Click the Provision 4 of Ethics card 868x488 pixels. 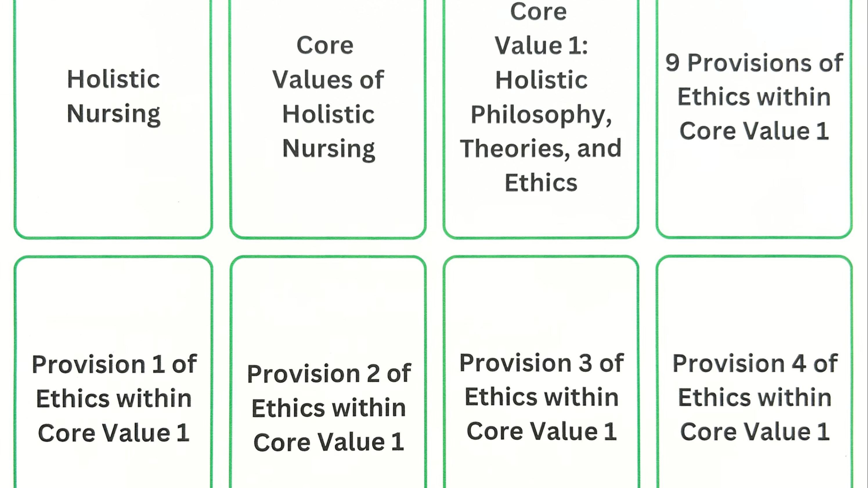[x=754, y=372]
